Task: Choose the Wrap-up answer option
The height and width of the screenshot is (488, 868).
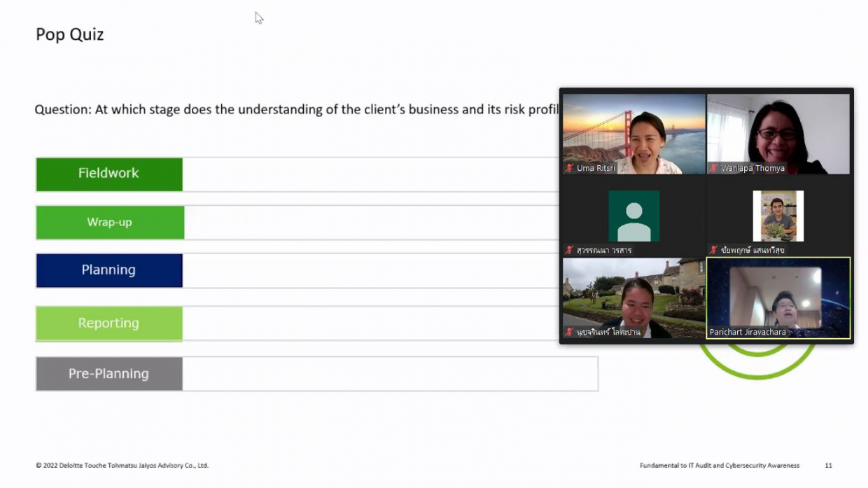Action: tap(109, 222)
